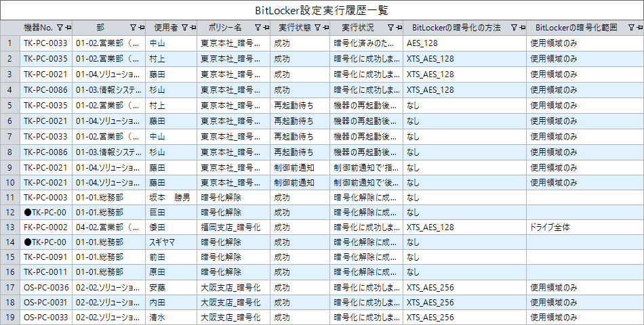The width and height of the screenshot is (644, 325).
Task: Click ●TK-PC-00 device cell in row 12
Action: coord(46,212)
